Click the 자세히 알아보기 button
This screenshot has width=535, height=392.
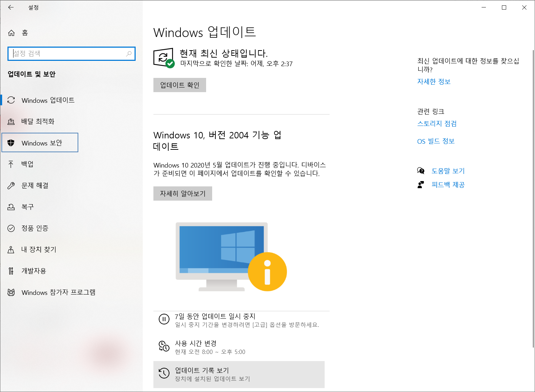tap(183, 194)
